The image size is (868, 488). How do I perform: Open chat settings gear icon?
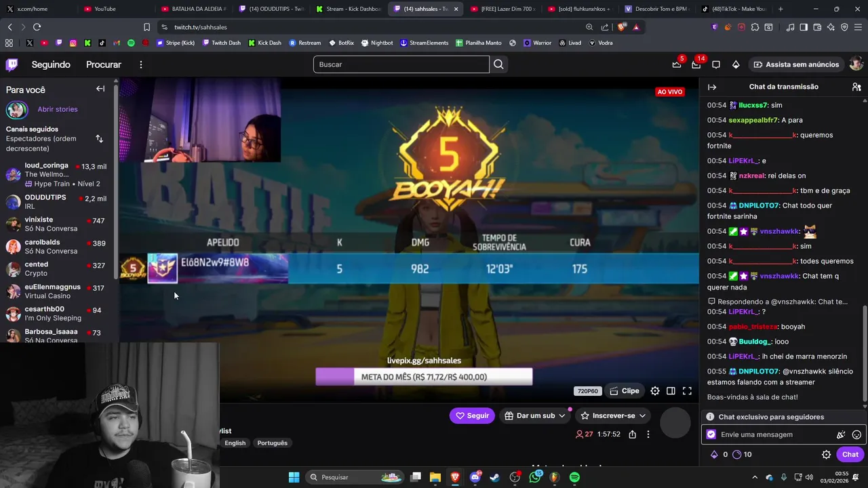click(826, 455)
